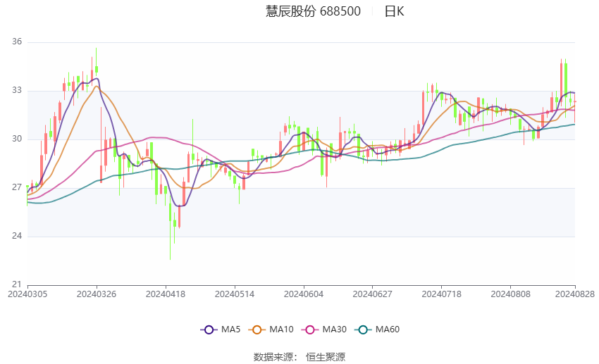Select the 日K chart type label
The width and height of the screenshot is (599, 364).
pyautogui.click(x=394, y=11)
